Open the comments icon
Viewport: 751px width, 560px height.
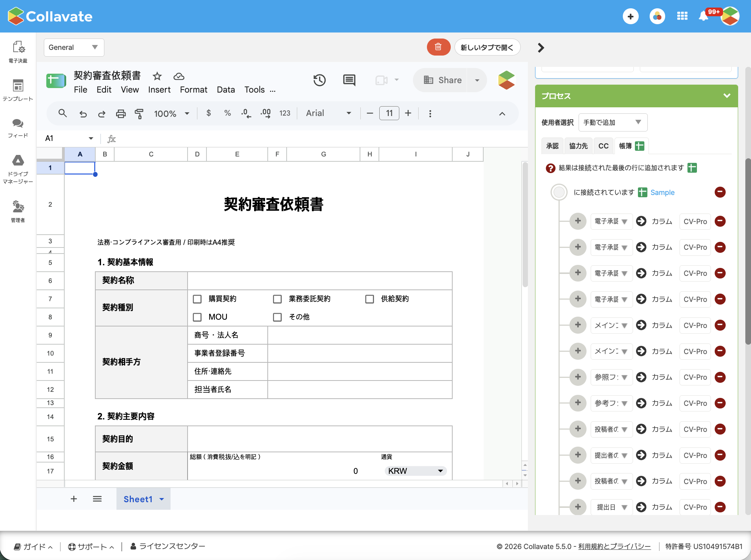click(349, 80)
